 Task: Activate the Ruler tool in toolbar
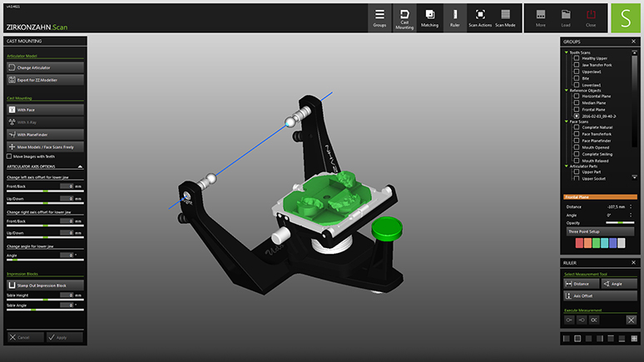click(454, 17)
